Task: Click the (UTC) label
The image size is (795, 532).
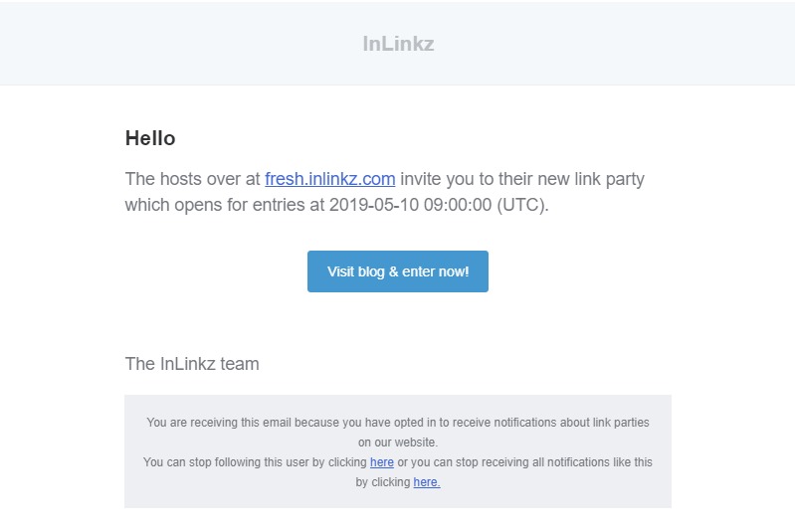Action: 522,205
